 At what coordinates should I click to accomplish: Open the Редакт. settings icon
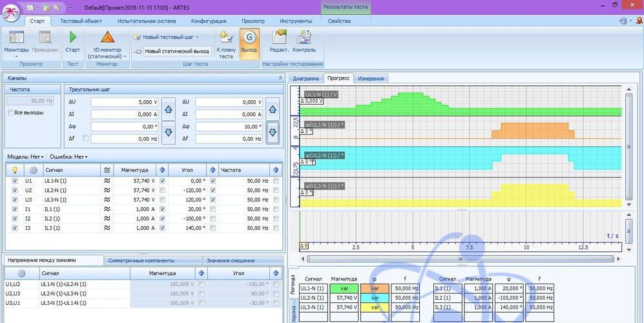[279, 37]
